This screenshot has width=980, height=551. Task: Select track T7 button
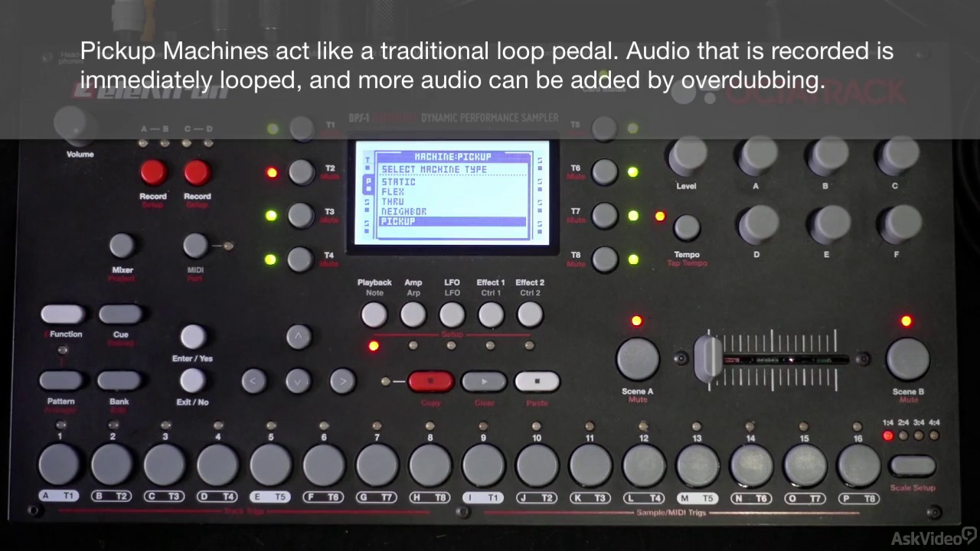click(604, 216)
